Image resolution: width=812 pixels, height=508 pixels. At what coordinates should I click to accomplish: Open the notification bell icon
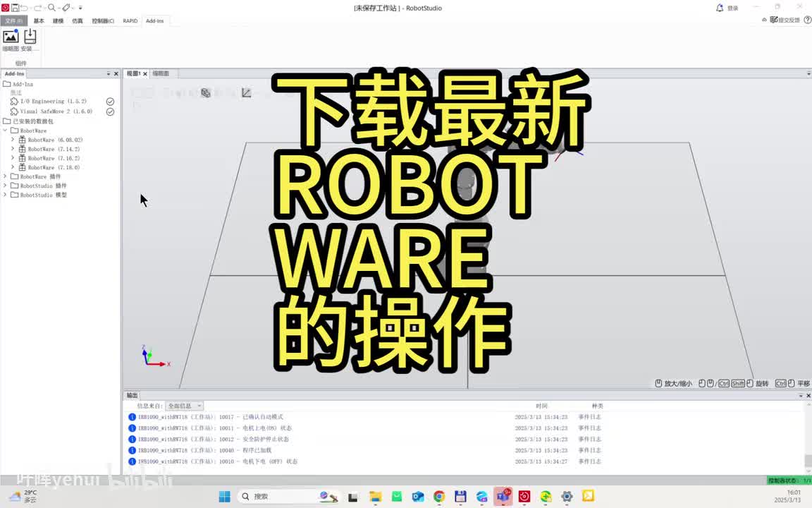pyautogui.click(x=720, y=8)
